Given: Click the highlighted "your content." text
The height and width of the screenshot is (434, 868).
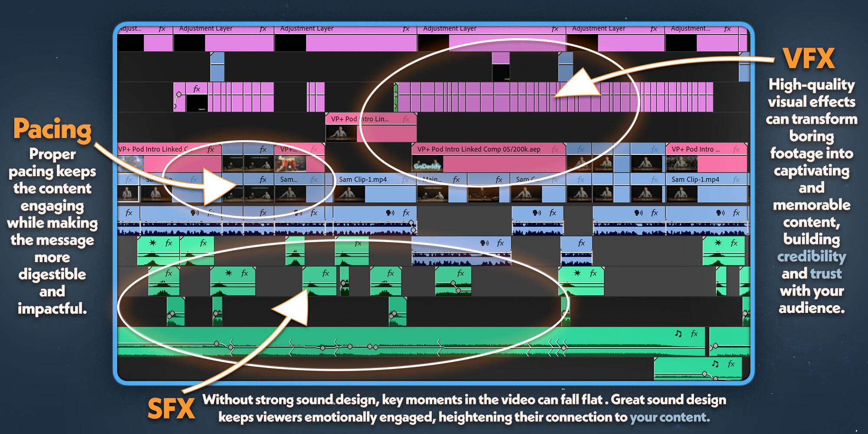Looking at the screenshot, I should coord(670,418).
